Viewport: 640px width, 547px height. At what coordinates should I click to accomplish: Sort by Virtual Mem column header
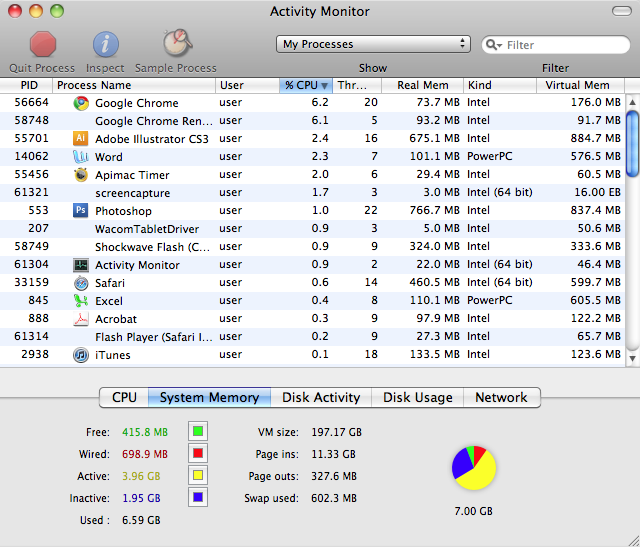coord(580,85)
